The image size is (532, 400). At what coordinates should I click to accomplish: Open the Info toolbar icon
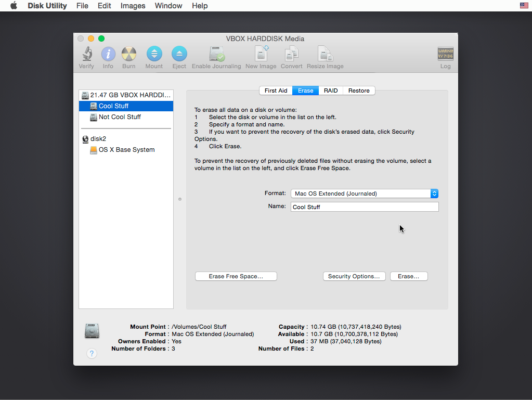[108, 54]
